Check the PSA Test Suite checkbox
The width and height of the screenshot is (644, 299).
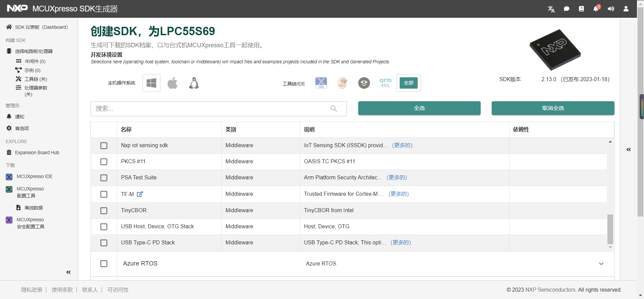pyautogui.click(x=104, y=178)
